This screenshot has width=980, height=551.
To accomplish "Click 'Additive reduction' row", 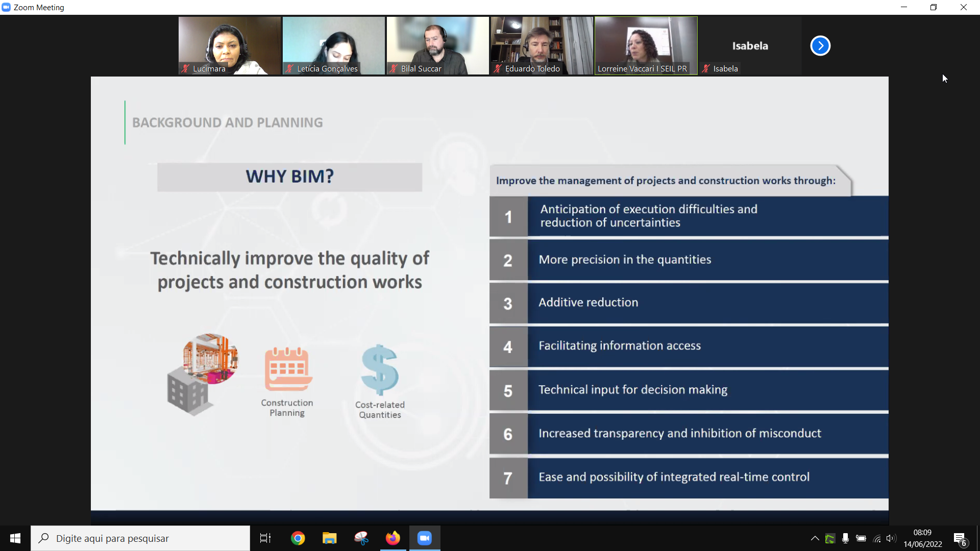I will coord(689,303).
